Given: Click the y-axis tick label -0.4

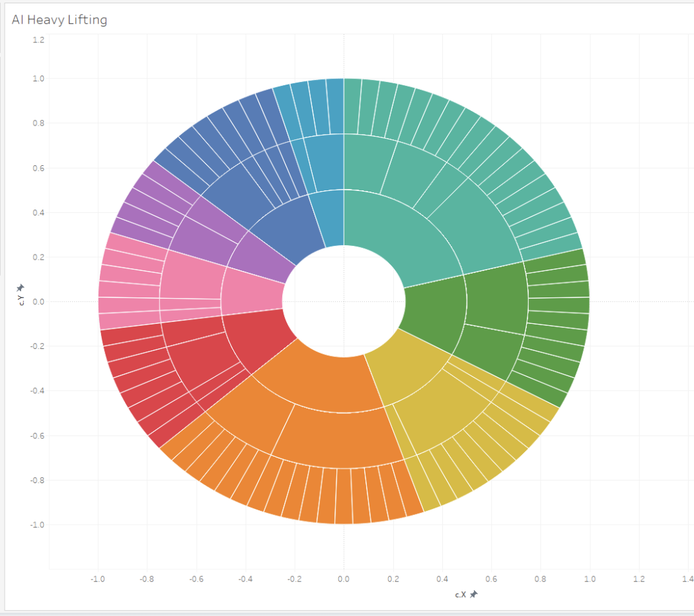Looking at the screenshot, I should (37, 391).
